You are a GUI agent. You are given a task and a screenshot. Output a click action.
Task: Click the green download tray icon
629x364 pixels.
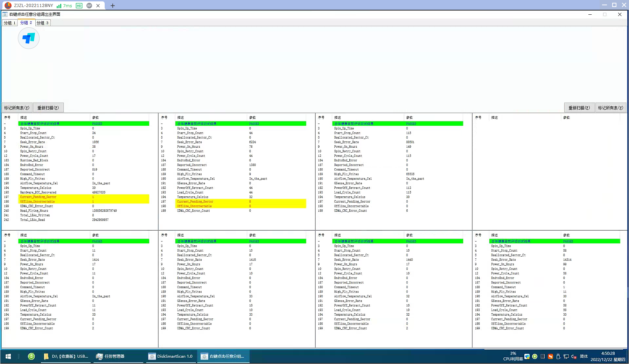click(534, 357)
